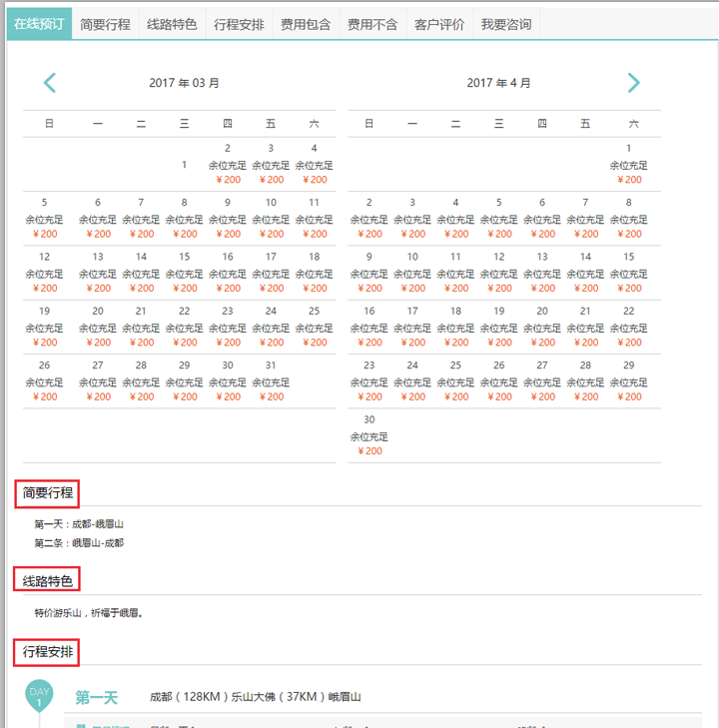Select the 费用包含 tab

[x=306, y=25]
